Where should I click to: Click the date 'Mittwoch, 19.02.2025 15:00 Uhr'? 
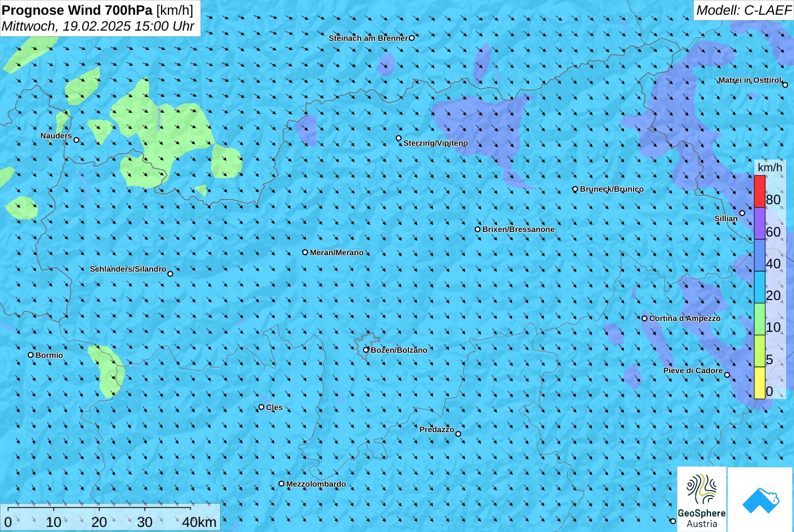pos(98,26)
